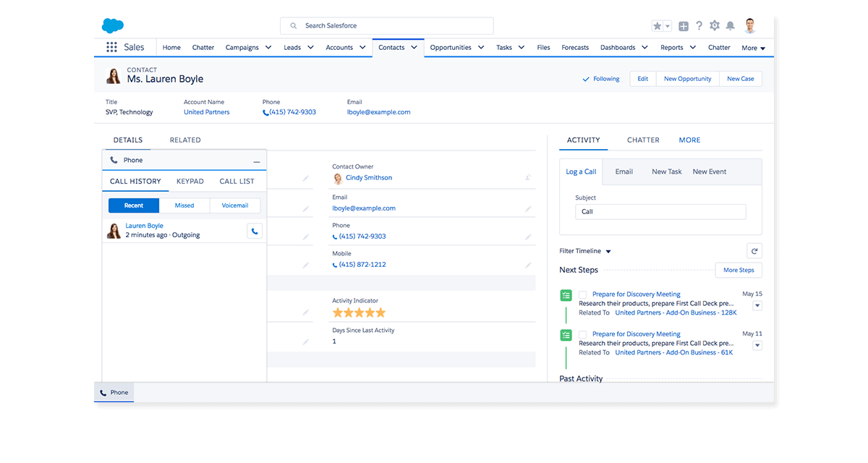Click the header phone number (415) 742-9303
Image resolution: width=868 pixels, height=463 pixels.
(292, 112)
